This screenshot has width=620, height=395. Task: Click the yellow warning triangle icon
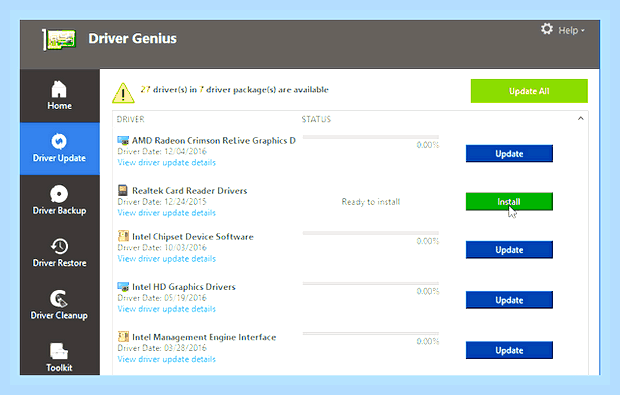123,93
